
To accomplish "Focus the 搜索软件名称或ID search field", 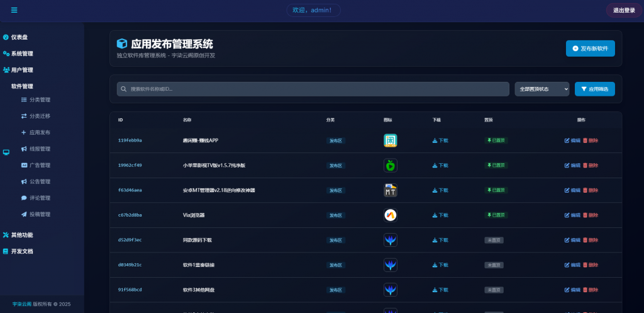I will pyautogui.click(x=313, y=89).
